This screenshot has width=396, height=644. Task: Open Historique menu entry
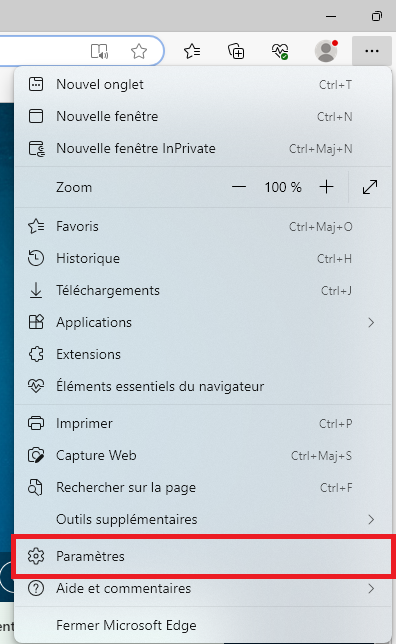203,258
